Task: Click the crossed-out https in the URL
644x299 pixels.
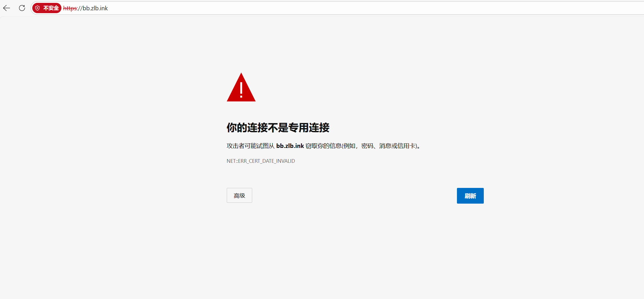Action: tap(70, 8)
